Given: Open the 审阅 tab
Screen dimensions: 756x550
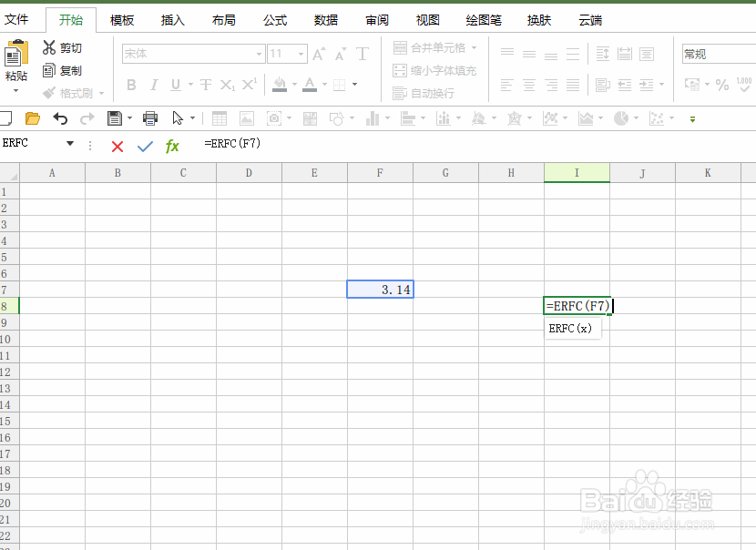Looking at the screenshot, I should (377, 20).
